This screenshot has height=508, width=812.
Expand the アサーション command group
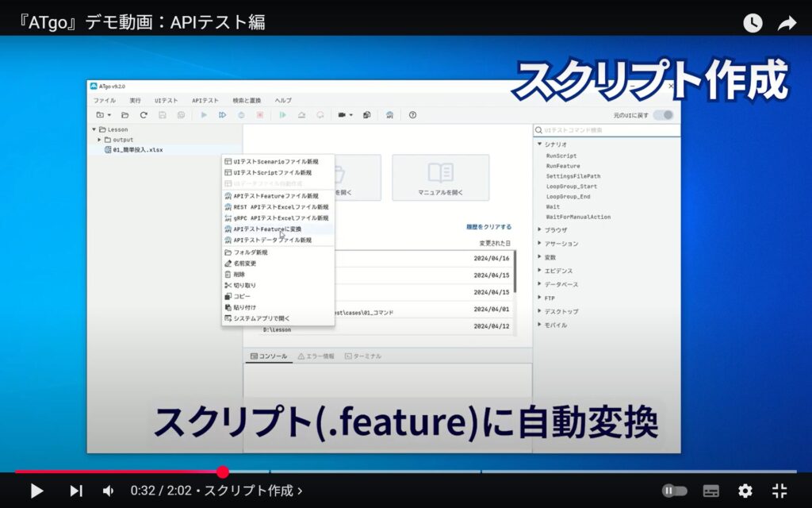pos(539,243)
